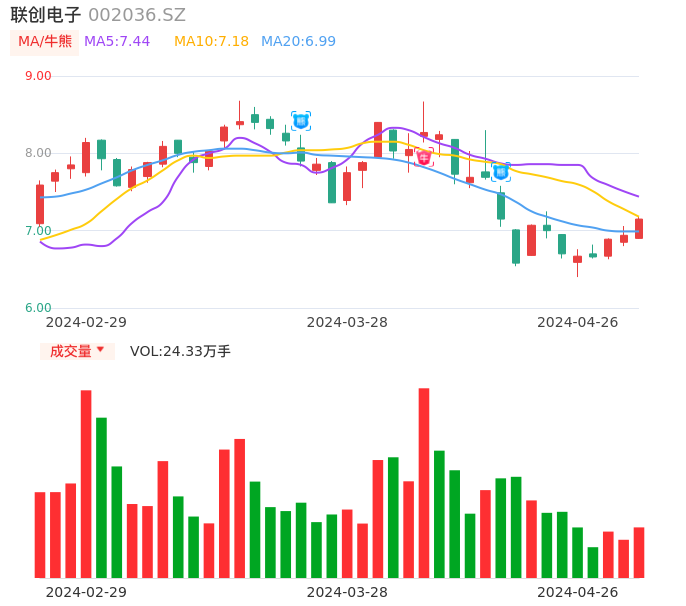Click the 002036.SZ stock code
This screenshot has height=606, width=686.
[x=137, y=15]
